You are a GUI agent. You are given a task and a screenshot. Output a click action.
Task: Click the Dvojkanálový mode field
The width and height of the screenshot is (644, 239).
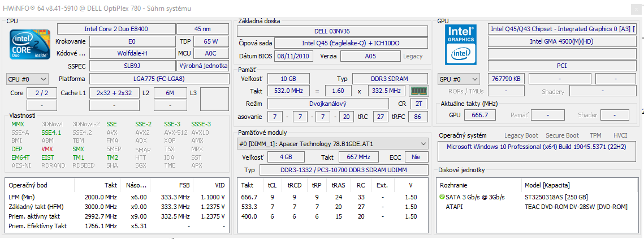(328, 104)
